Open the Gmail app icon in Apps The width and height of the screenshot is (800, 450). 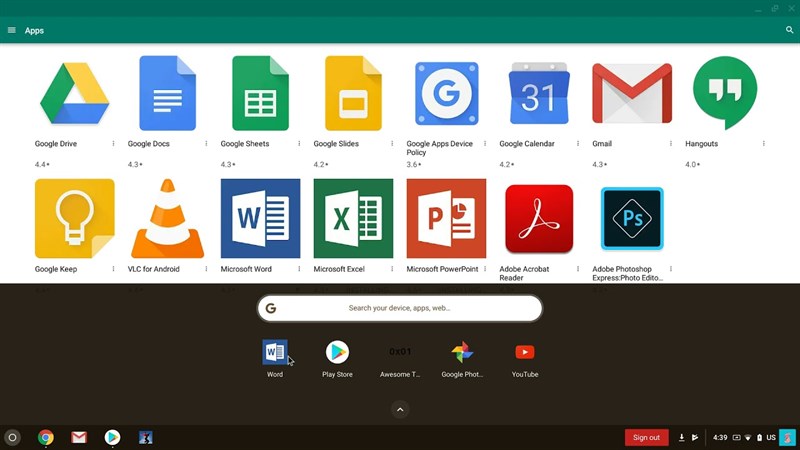click(x=632, y=93)
